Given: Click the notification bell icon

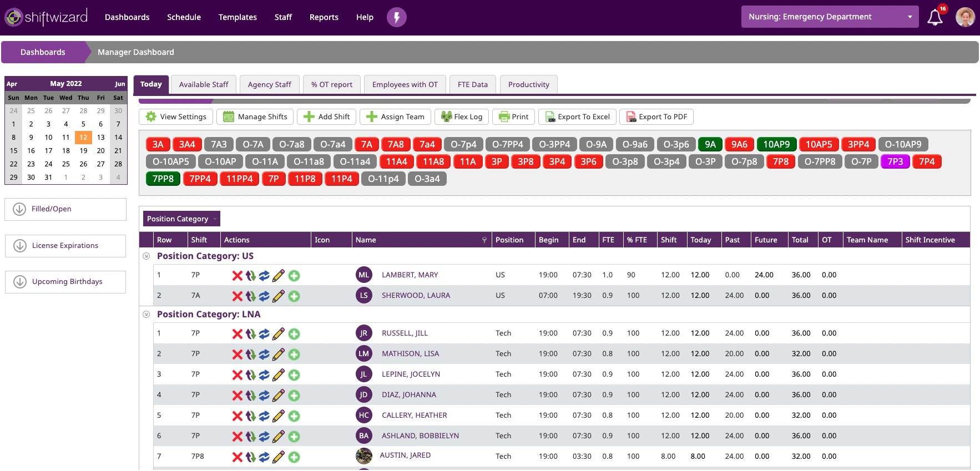Looking at the screenshot, I should [934, 17].
